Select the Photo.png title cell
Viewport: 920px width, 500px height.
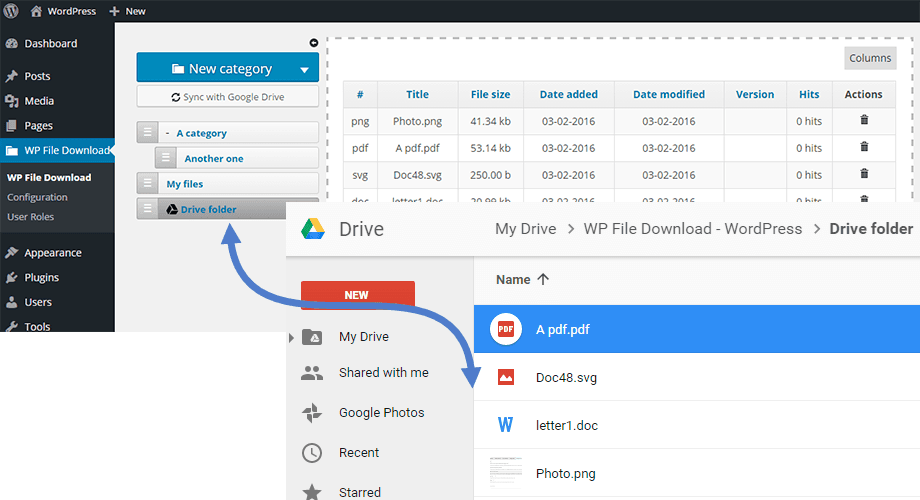point(417,121)
